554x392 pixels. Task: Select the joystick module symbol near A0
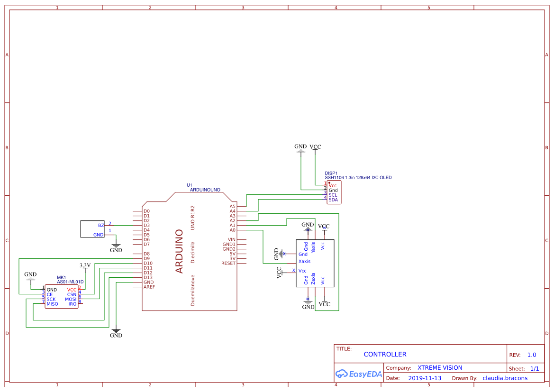(315, 263)
